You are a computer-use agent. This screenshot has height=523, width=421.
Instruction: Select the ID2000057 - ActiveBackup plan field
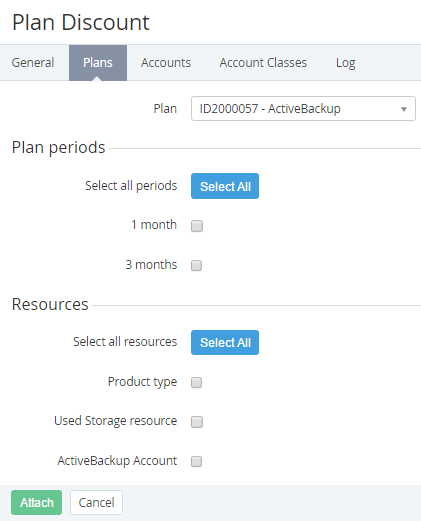tap(303, 108)
